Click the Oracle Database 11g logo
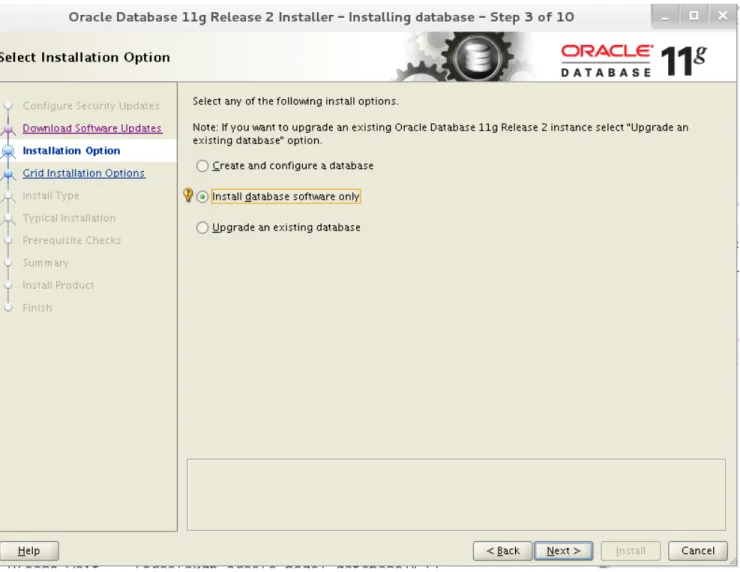The width and height of the screenshot is (740, 572). coord(633,60)
